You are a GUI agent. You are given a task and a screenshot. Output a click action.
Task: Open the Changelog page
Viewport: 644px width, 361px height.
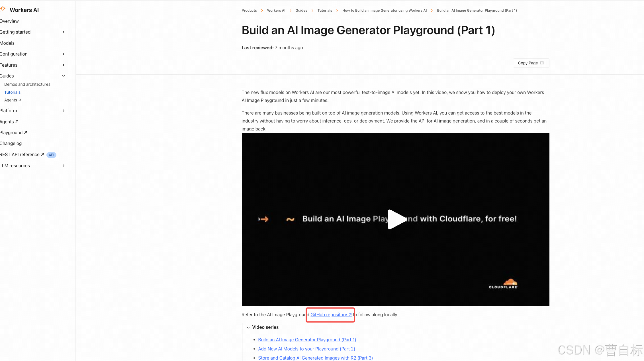click(x=11, y=143)
